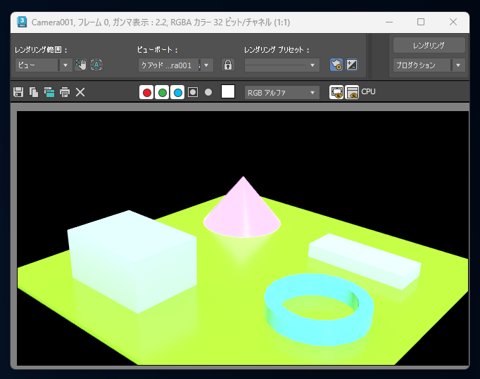The image size is (480, 379).
Task: Clear the rendered frame with the X icon
Action: click(80, 92)
